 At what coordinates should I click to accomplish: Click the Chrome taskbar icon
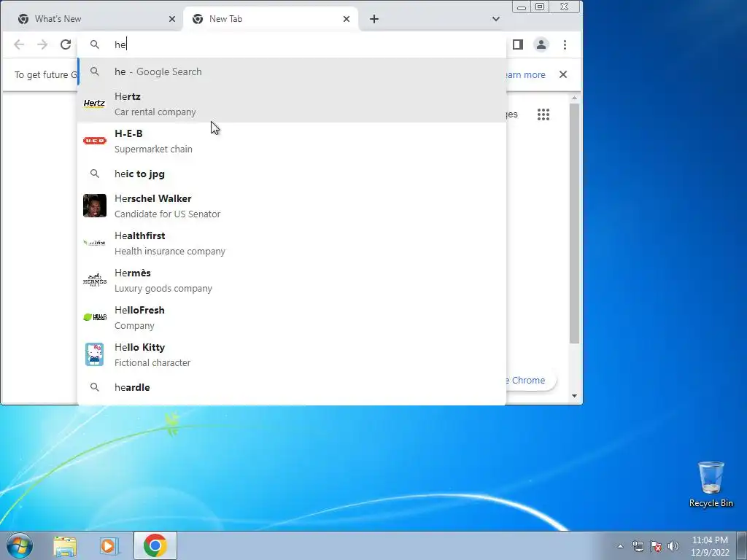(x=155, y=545)
